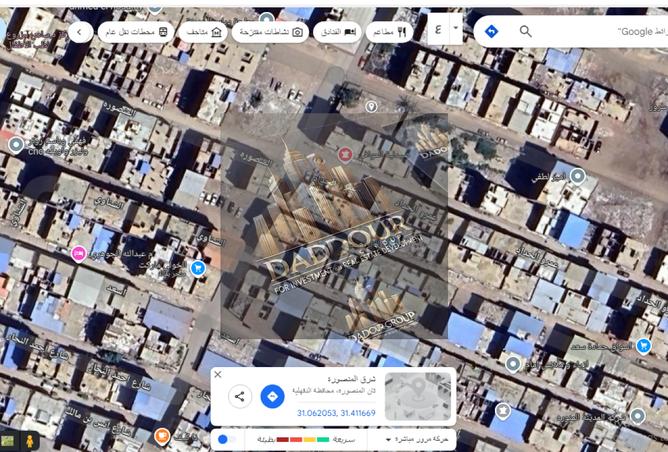Click the red star saved-place pin
This screenshot has height=452, width=668.
coord(345,155)
